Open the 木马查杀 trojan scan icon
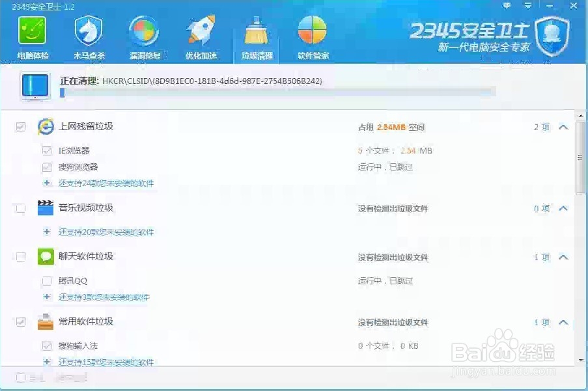Screen dimensions: 588x391 pyautogui.click(x=89, y=31)
